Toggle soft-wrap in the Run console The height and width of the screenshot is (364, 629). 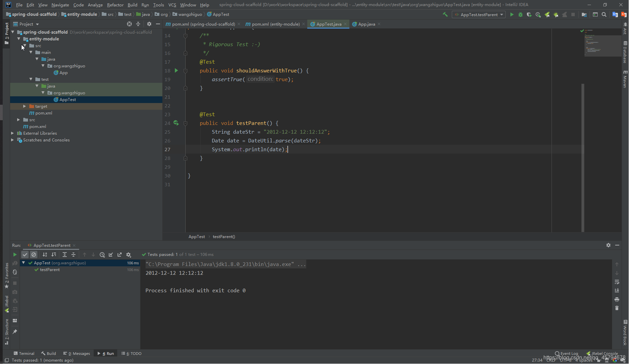[x=617, y=282]
